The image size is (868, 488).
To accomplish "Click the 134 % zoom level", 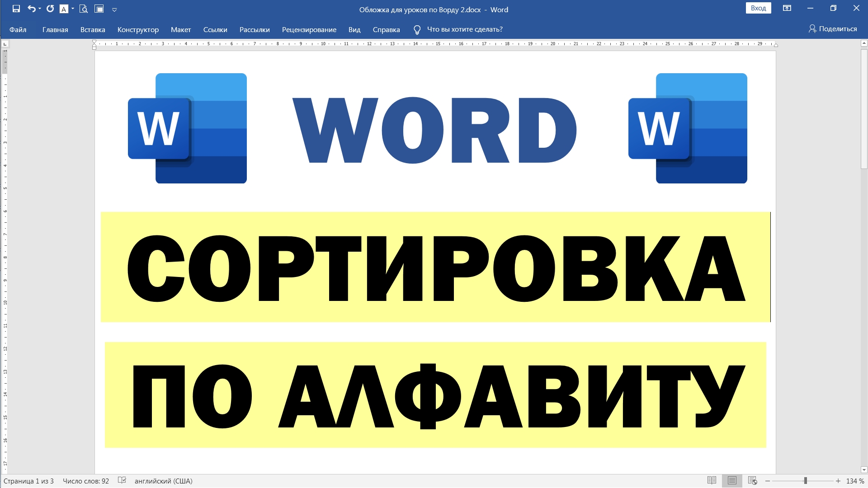I will [x=855, y=481].
